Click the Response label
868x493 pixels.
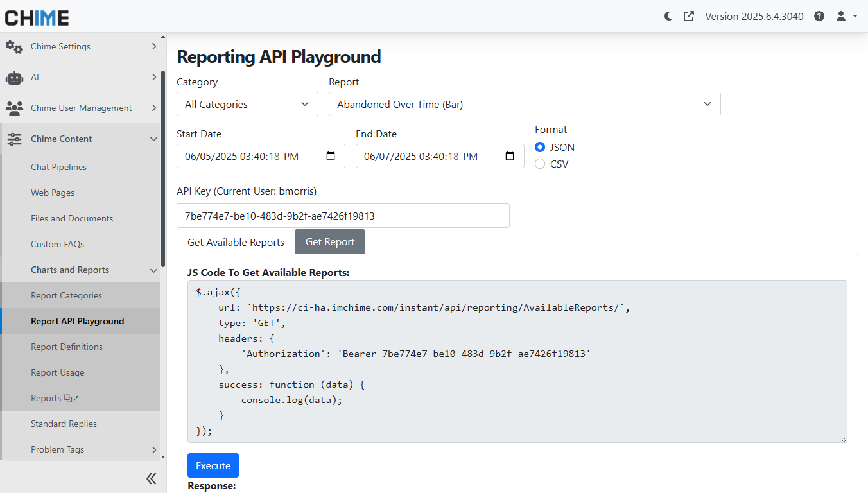(x=212, y=486)
